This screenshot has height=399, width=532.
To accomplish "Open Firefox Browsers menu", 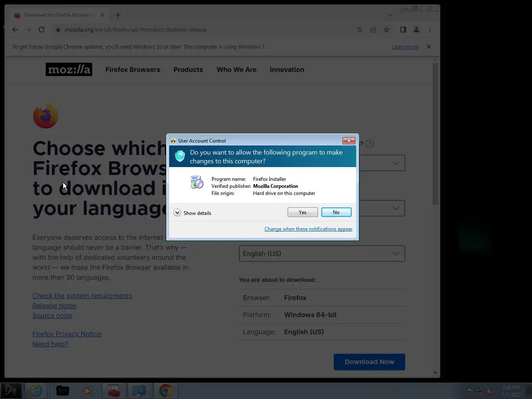I will 133,70.
